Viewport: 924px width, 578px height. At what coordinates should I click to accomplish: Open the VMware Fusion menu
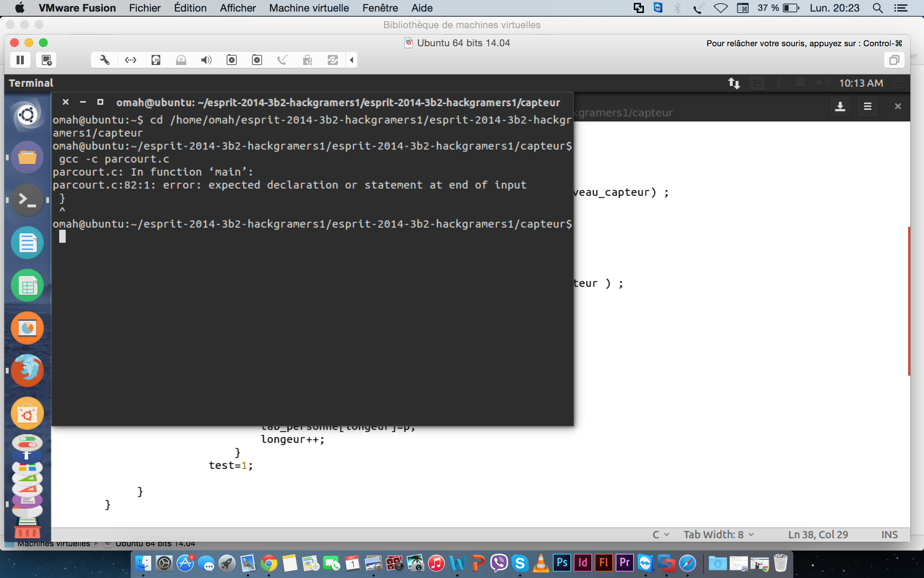point(77,8)
